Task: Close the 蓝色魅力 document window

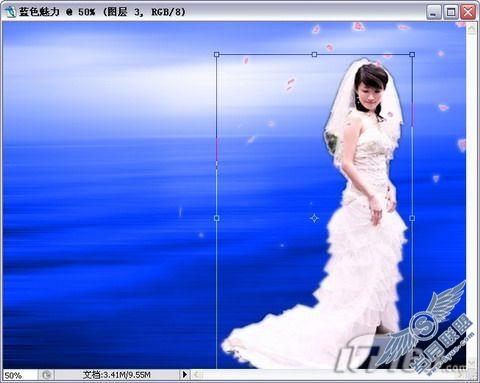Action: [x=468, y=13]
